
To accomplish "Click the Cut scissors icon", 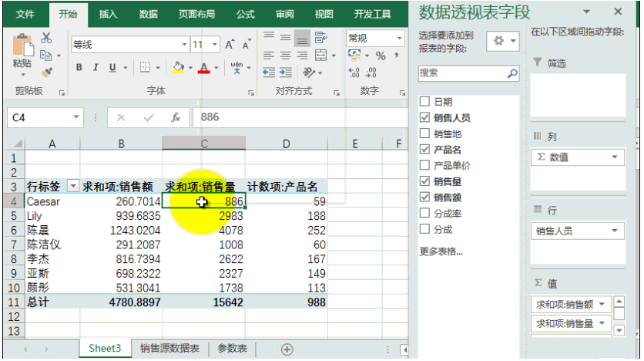I will (46, 39).
